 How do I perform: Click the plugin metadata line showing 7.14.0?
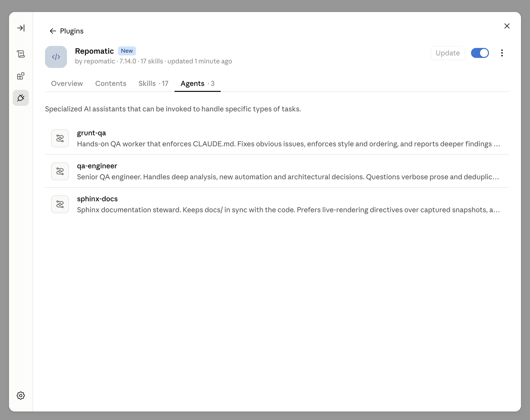(x=153, y=61)
